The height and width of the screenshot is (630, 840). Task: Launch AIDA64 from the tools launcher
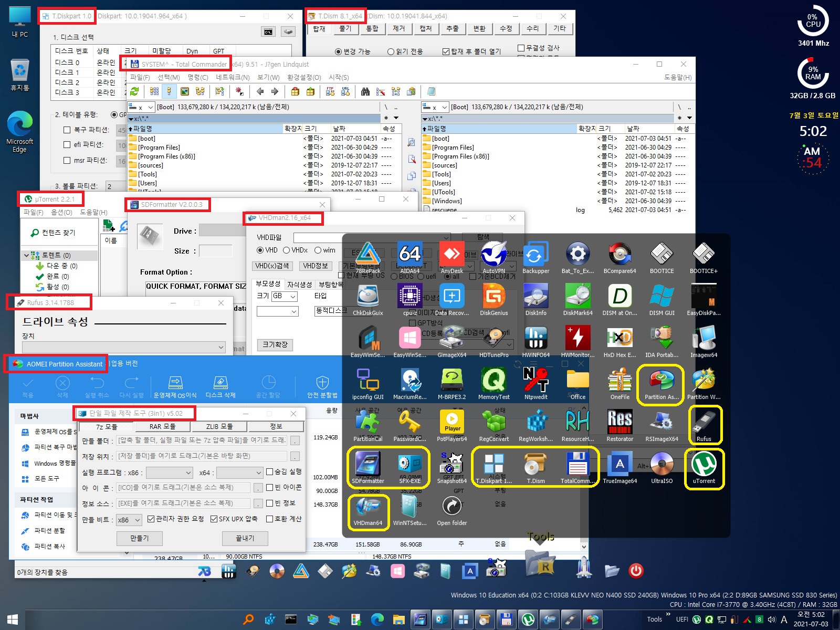(409, 257)
